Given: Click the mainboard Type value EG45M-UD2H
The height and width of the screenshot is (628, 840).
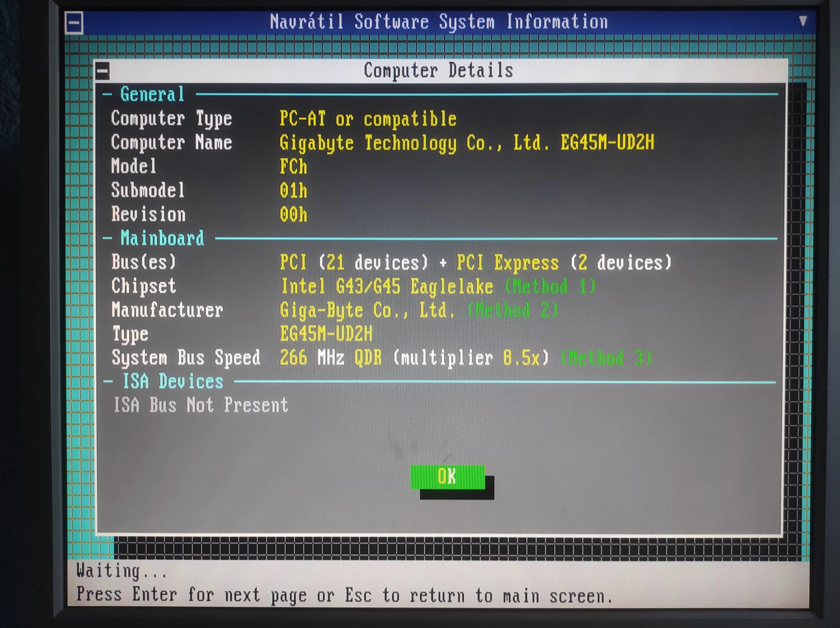Looking at the screenshot, I should 326,334.
